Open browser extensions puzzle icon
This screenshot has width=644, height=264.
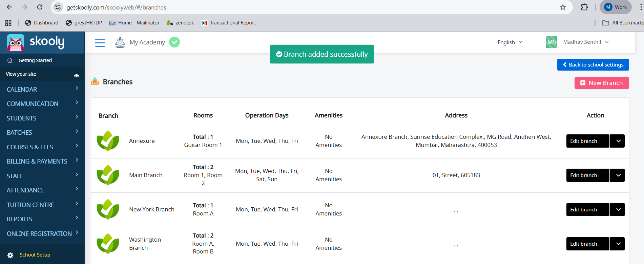(x=584, y=7)
